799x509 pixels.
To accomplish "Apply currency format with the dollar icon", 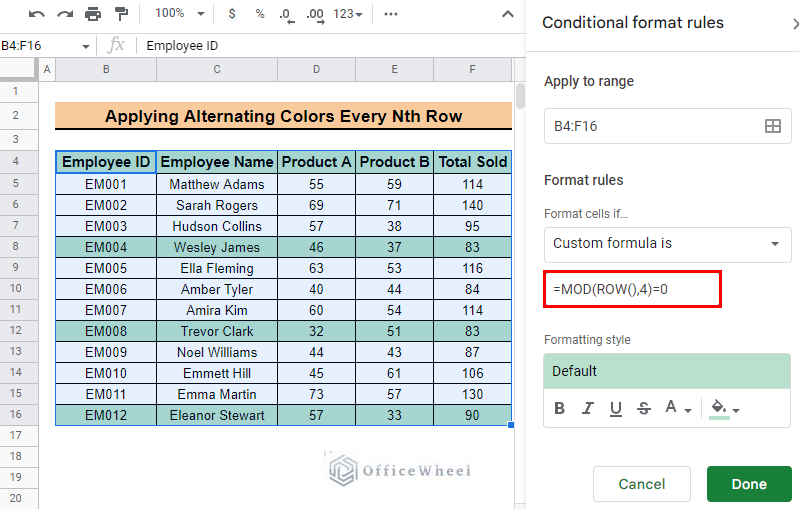I will click(232, 14).
